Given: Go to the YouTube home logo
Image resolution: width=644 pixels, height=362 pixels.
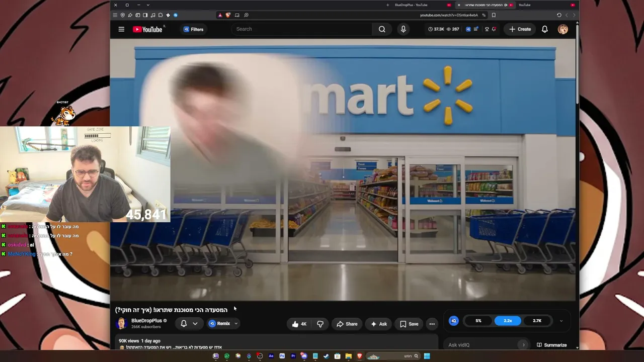Looking at the screenshot, I should pyautogui.click(x=147, y=29).
